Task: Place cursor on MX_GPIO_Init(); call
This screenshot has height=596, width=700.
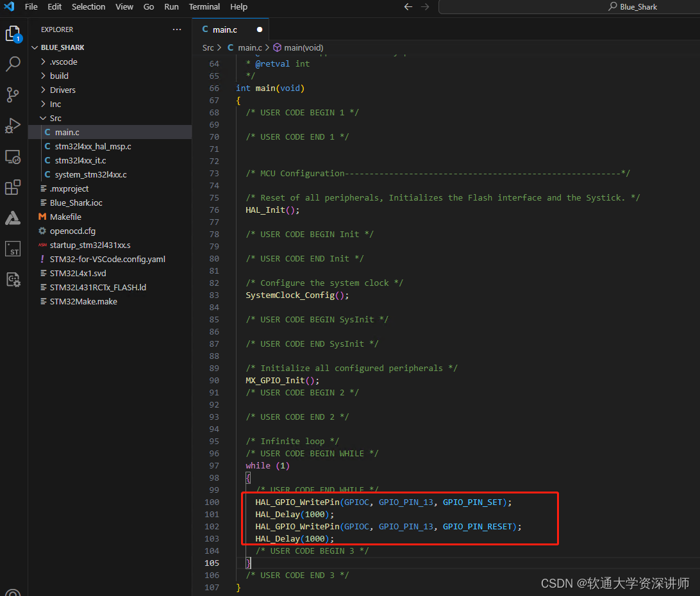Action: click(x=282, y=381)
